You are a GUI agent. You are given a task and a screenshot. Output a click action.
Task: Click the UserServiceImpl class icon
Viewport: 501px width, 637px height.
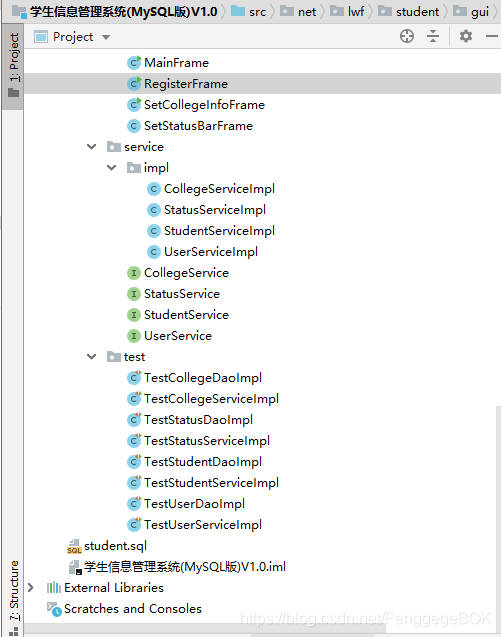coord(154,252)
